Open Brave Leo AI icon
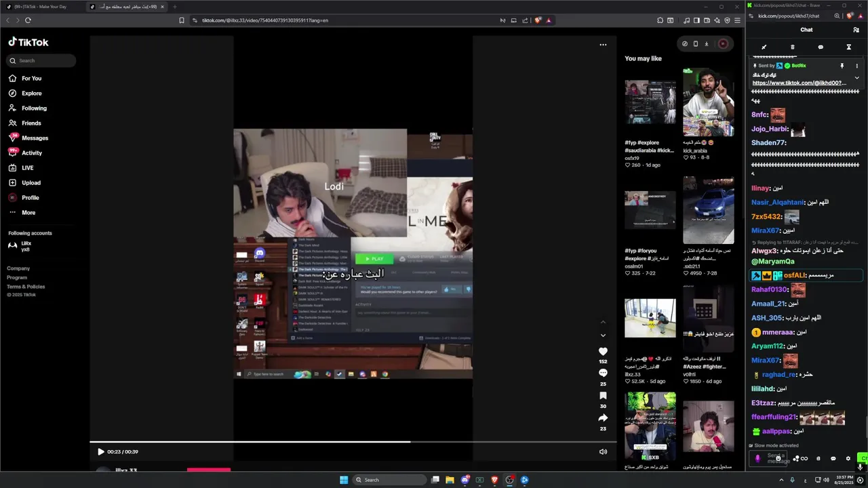Viewport: 868px width, 488px height. (x=717, y=20)
